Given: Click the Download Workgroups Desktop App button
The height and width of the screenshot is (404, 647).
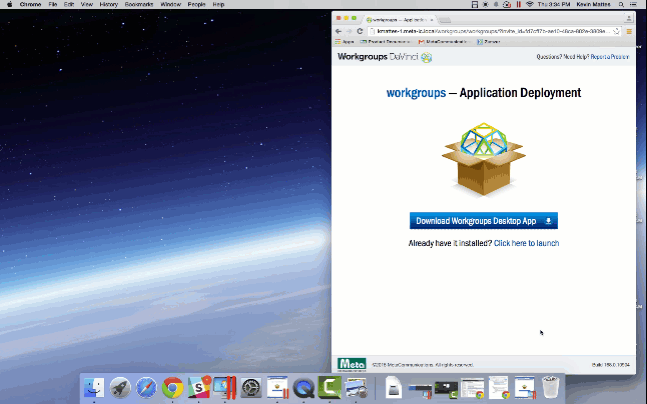Looking at the screenshot, I should point(484,221).
